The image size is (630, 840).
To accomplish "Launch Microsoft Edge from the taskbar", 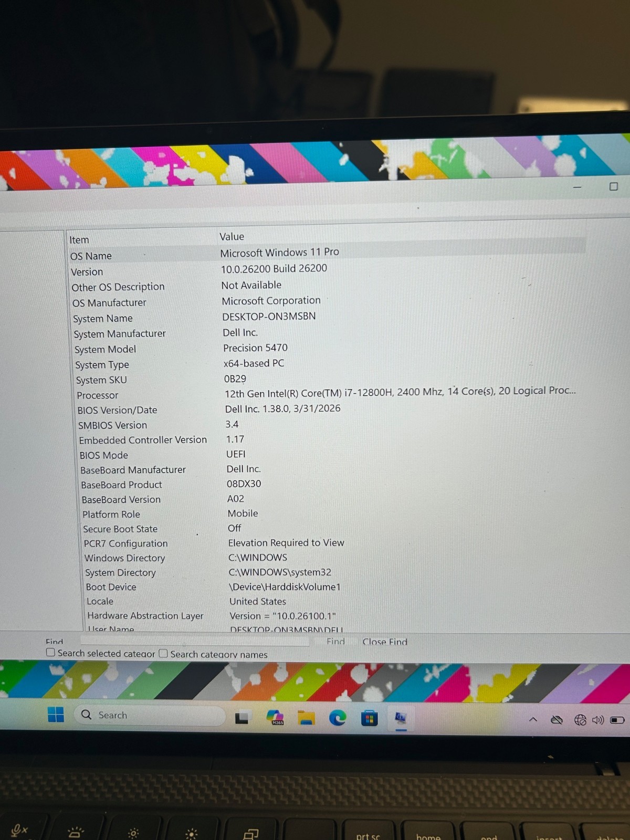I will [338, 718].
